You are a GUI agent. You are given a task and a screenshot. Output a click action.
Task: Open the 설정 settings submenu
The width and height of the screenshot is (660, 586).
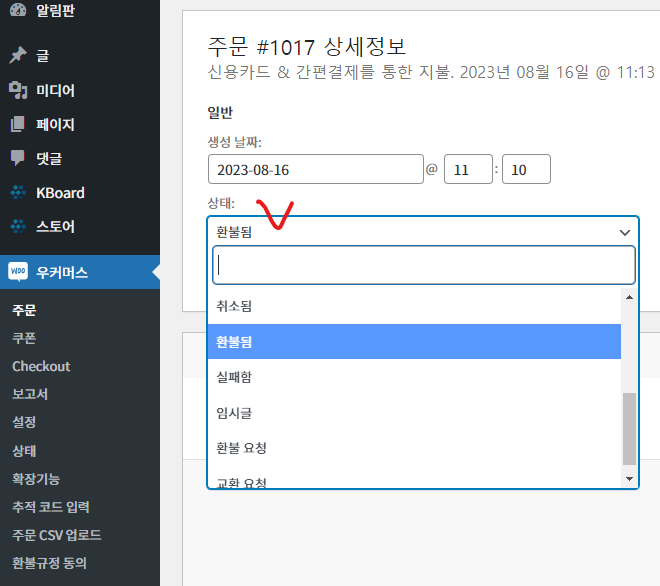pos(24,422)
